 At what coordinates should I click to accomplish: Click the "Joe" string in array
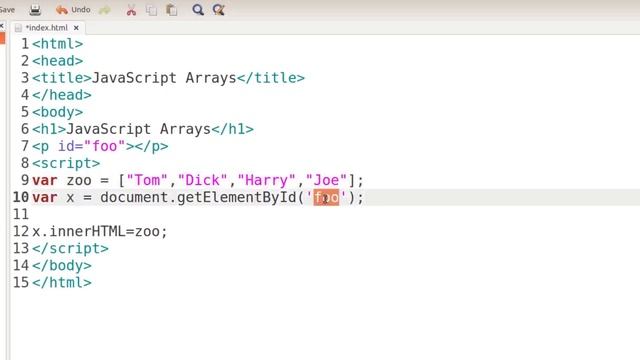(x=326, y=180)
